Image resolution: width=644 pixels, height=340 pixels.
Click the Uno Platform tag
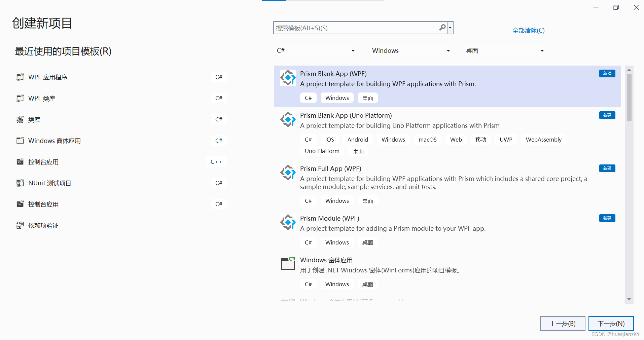[322, 151]
